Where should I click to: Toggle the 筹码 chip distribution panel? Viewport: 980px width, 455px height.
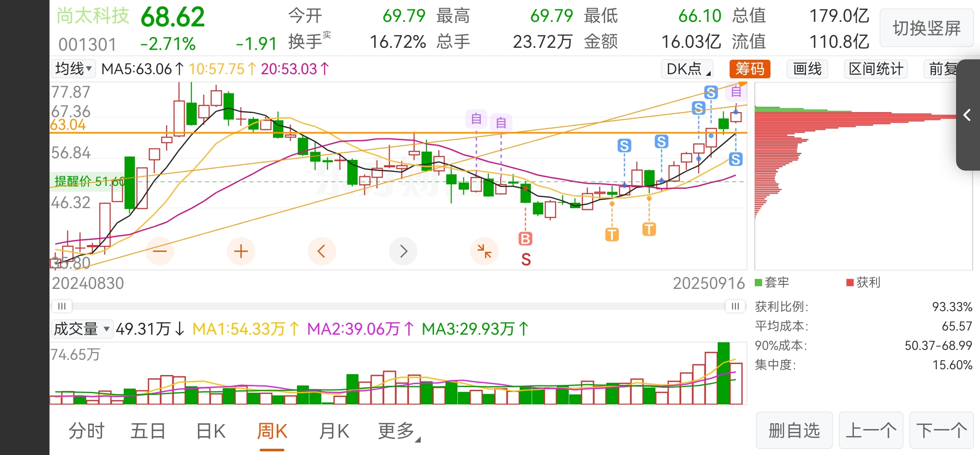[750, 69]
